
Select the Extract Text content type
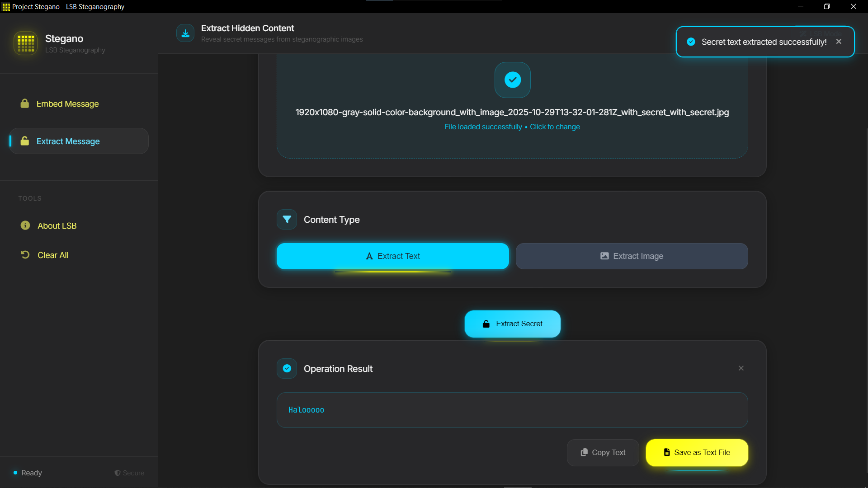click(392, 256)
